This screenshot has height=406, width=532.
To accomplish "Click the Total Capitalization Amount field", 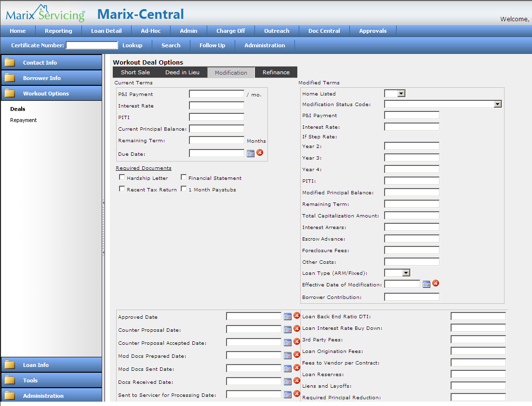I will [x=412, y=216].
